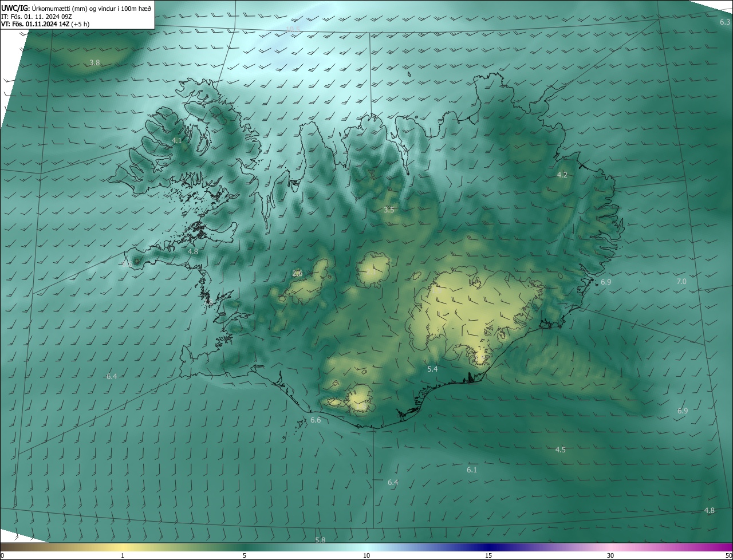Select the 7.0 value label

[x=681, y=281]
